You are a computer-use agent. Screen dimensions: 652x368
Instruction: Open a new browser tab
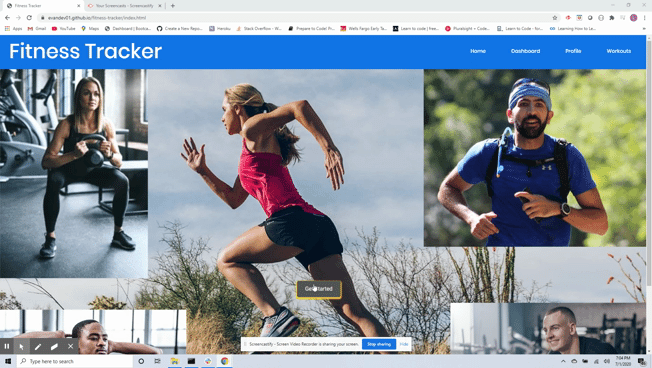(x=173, y=6)
